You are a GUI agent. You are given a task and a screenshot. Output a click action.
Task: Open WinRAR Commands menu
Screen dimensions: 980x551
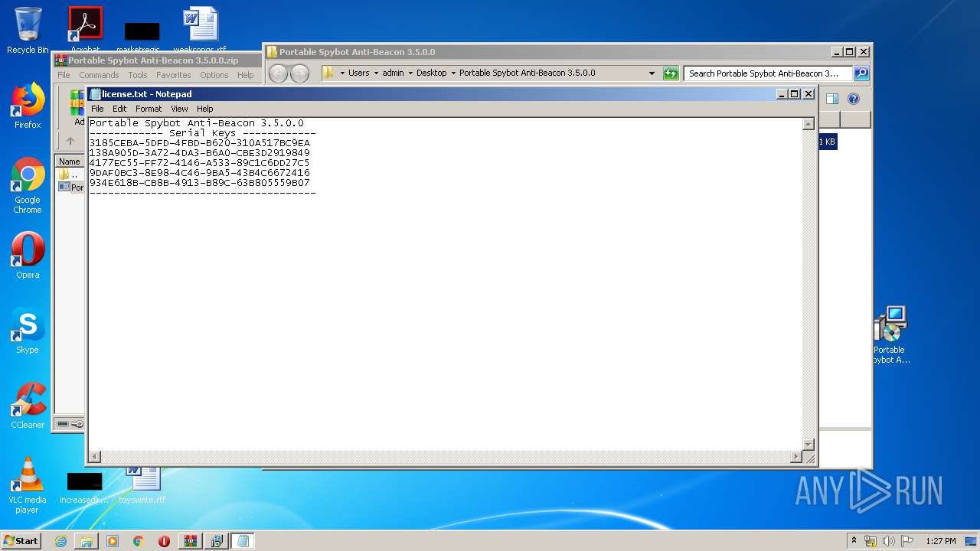point(99,75)
